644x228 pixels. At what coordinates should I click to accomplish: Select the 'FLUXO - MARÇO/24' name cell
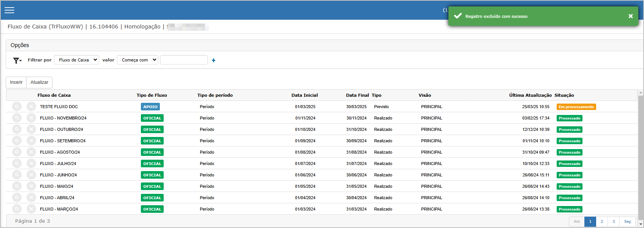point(59,209)
